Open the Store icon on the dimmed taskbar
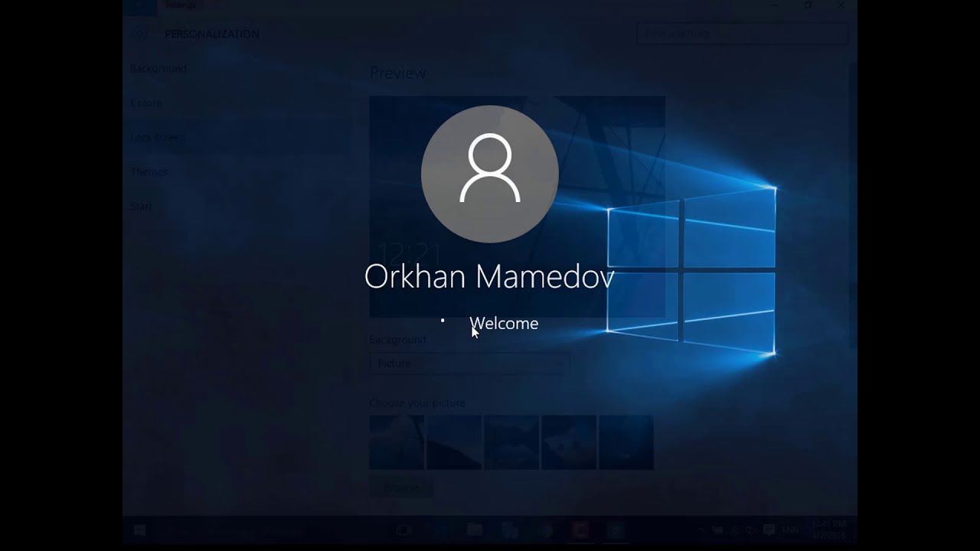The width and height of the screenshot is (980, 551). [x=510, y=530]
